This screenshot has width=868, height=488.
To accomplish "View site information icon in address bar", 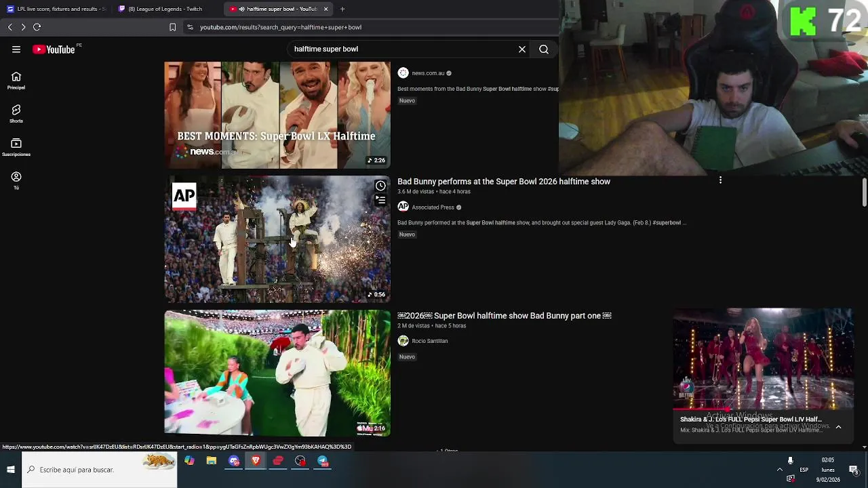I will [x=190, y=27].
